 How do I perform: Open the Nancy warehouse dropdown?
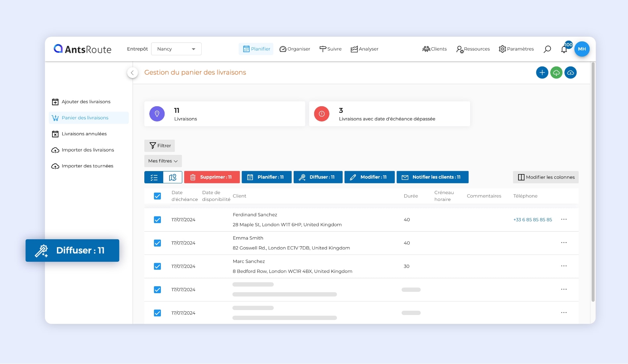(176, 49)
